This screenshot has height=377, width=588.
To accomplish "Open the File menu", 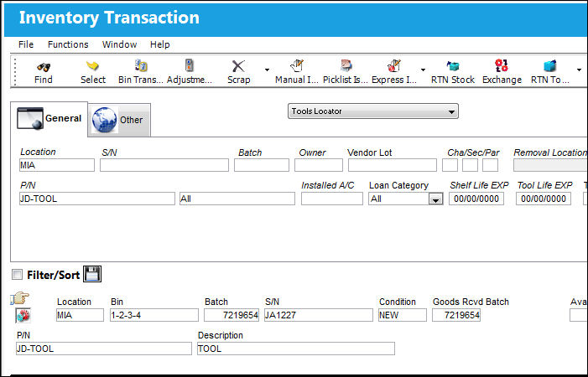I will click(x=26, y=44).
